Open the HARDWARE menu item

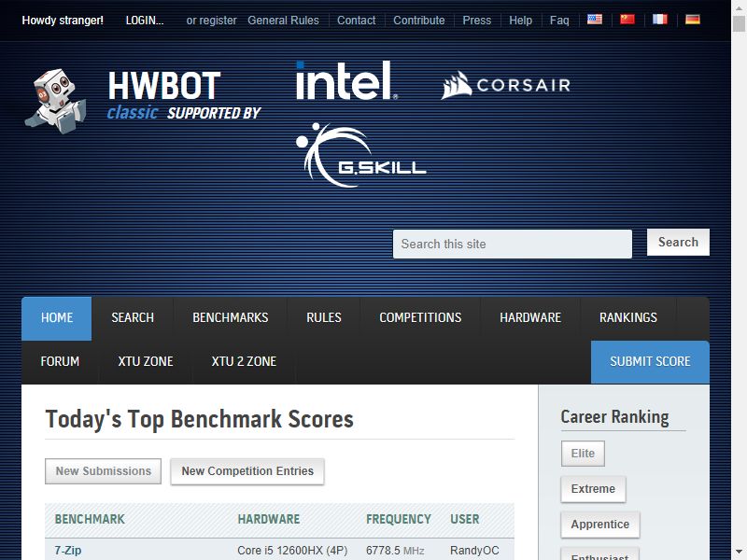click(x=530, y=318)
